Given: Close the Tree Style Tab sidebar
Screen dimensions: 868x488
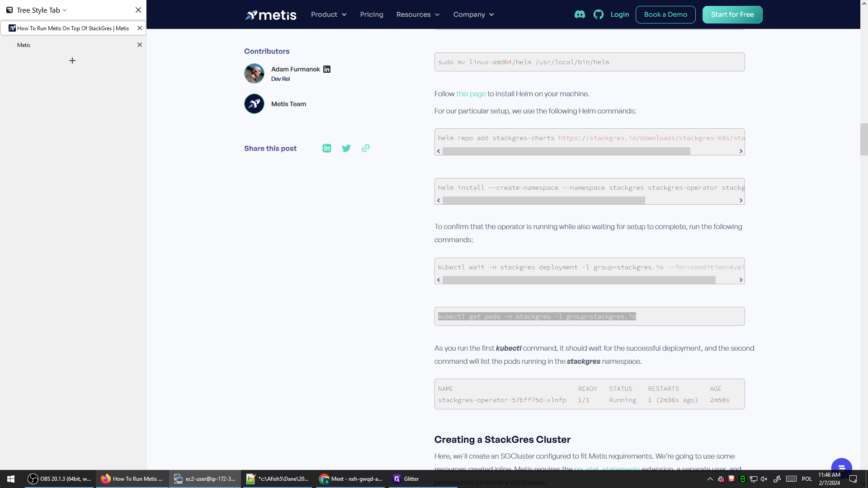Looking at the screenshot, I should (138, 10).
